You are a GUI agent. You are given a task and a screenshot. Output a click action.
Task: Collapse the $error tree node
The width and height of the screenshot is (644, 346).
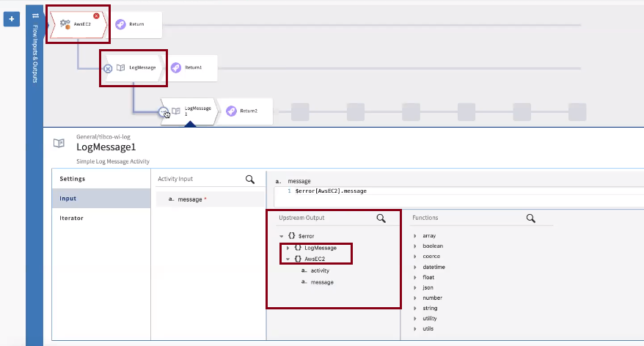[282, 237]
